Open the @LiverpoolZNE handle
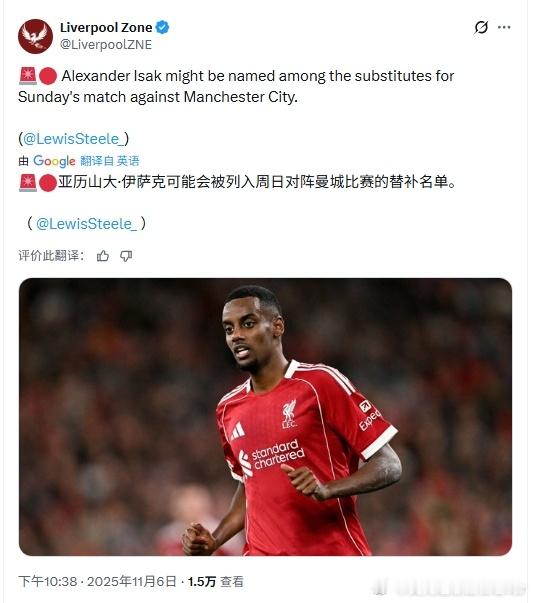The height and width of the screenshot is (603, 533). (106, 45)
